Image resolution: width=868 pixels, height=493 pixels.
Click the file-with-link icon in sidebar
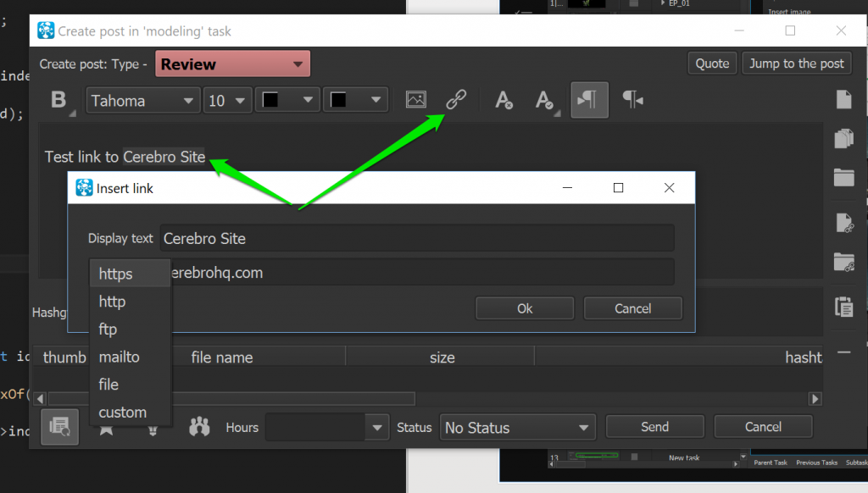pyautogui.click(x=844, y=223)
